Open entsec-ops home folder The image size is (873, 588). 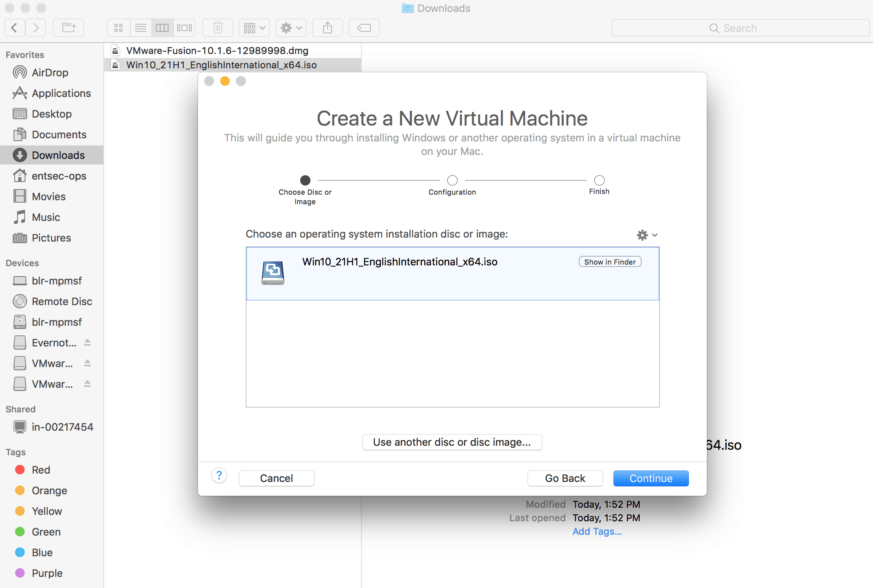coord(52,176)
